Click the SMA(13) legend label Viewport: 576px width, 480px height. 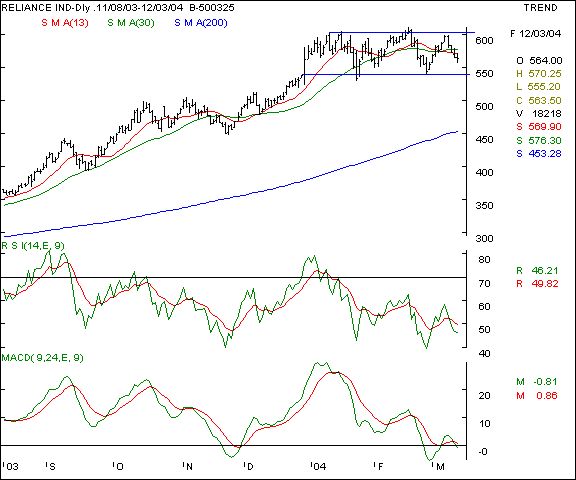pos(65,23)
